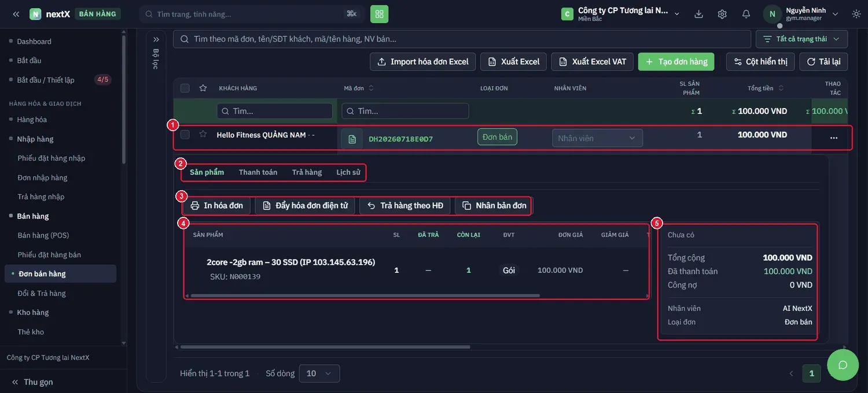Image resolution: width=868 pixels, height=393 pixels.
Task: Click the Nhân bản đơn button
Action: [x=494, y=206]
